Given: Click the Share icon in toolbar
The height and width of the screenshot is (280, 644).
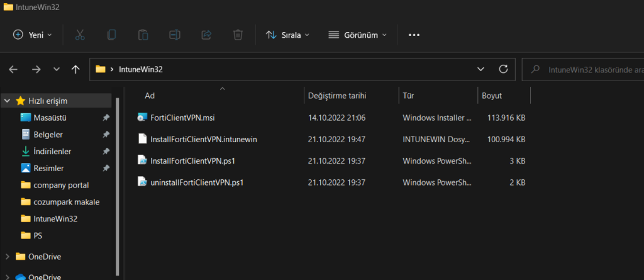Looking at the screenshot, I should (x=206, y=35).
